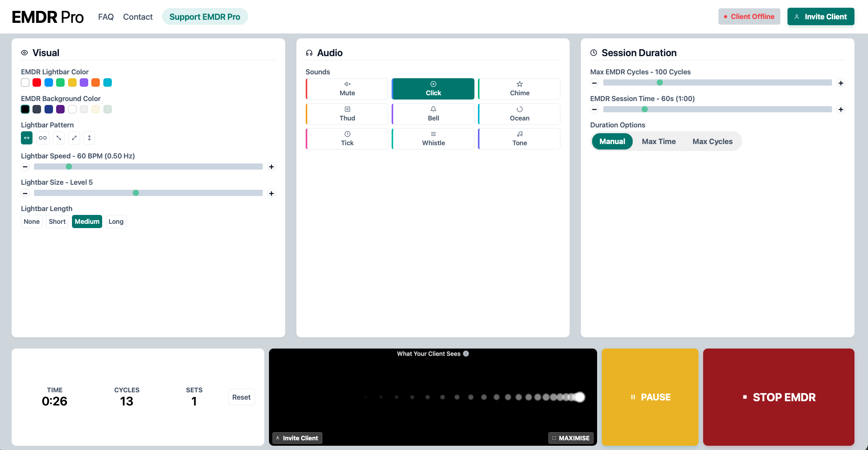Select the diagonal up-right lightbar pattern
This screenshot has height=450, width=868.
pyautogui.click(x=74, y=138)
